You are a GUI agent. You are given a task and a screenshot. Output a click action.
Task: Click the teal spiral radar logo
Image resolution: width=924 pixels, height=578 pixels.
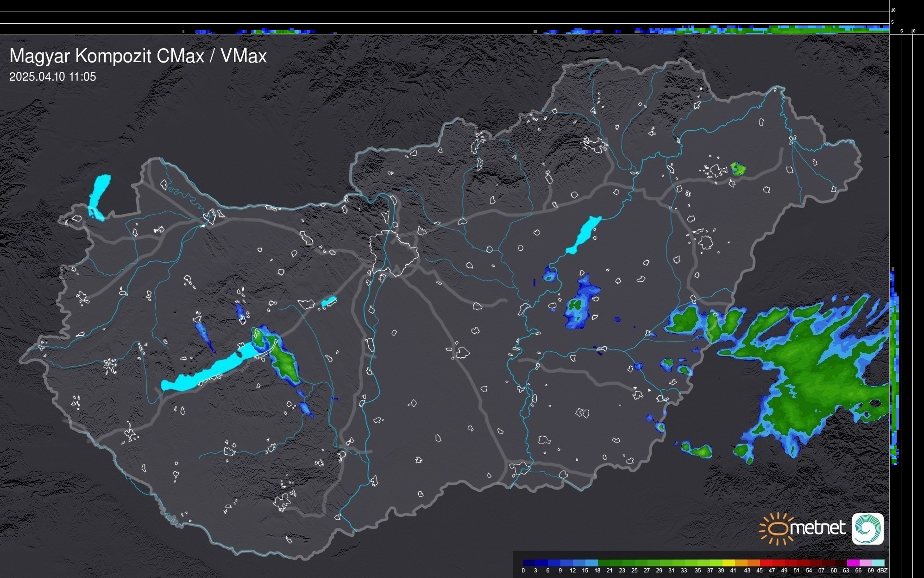pos(867,528)
